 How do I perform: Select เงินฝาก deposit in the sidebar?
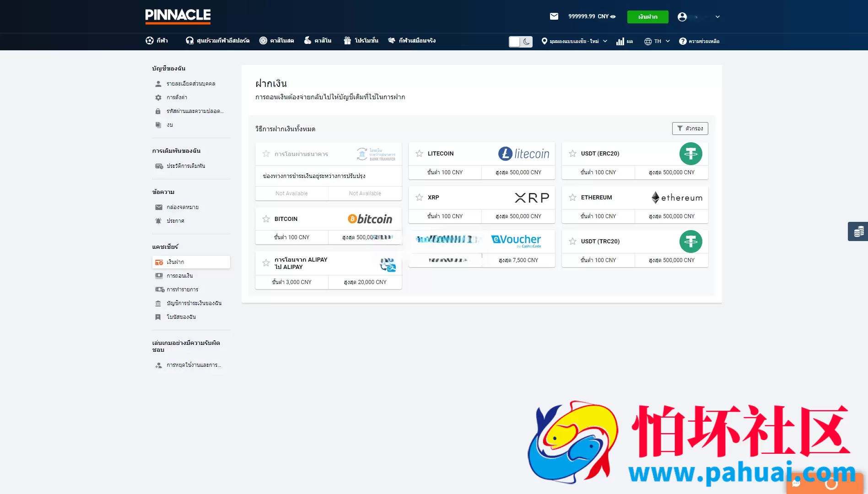pyautogui.click(x=191, y=262)
